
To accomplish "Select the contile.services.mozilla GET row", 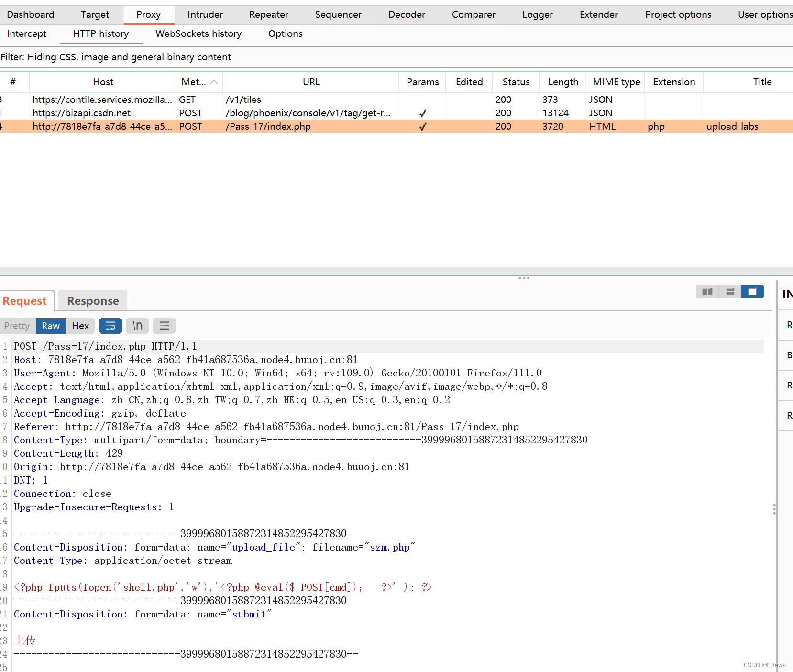I will point(396,99).
